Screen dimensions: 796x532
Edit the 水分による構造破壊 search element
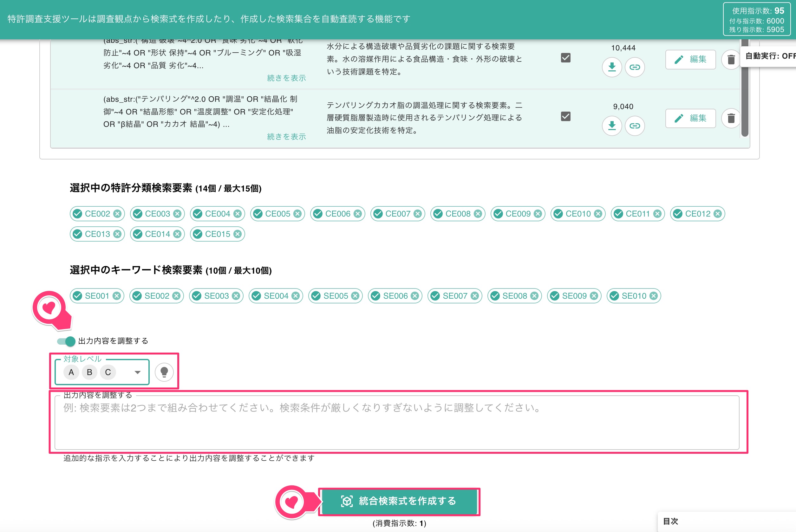(690, 60)
